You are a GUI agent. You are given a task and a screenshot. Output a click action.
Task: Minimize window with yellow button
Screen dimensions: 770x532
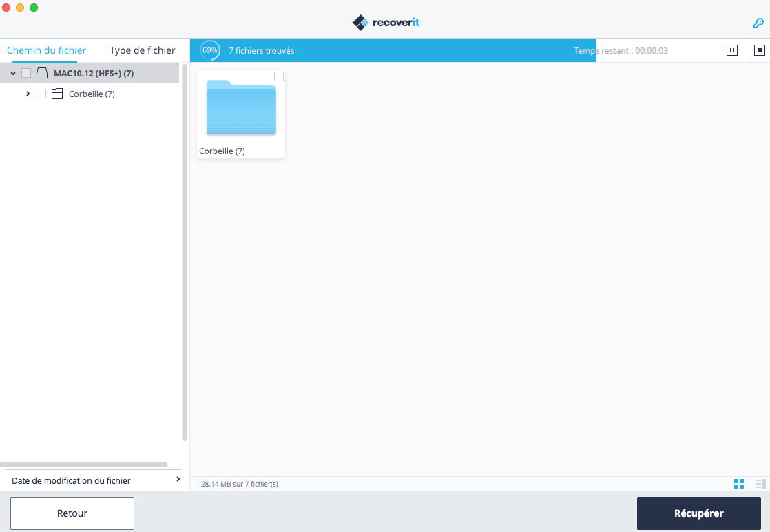(20, 8)
